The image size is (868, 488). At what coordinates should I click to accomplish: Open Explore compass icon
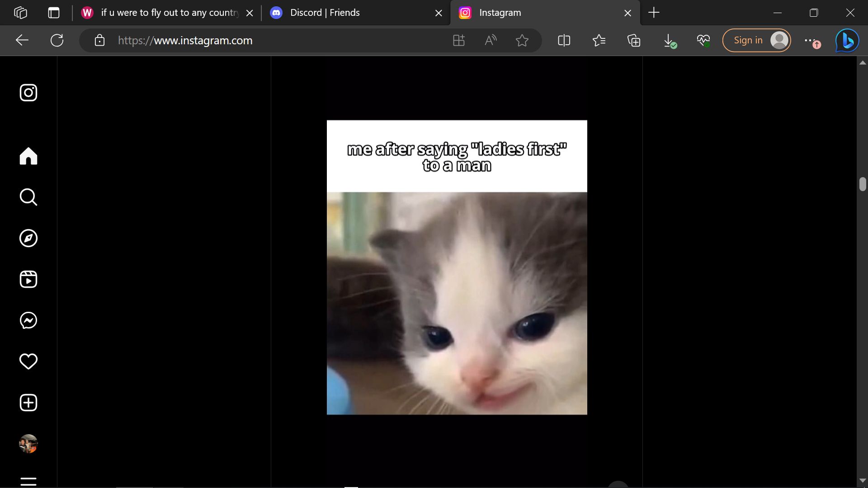[x=28, y=238]
